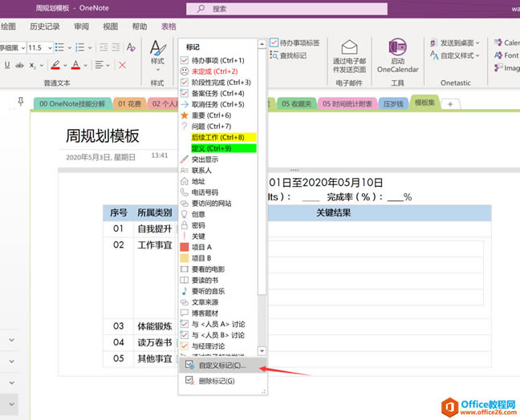Click the search magnifier icon

[201, 9]
